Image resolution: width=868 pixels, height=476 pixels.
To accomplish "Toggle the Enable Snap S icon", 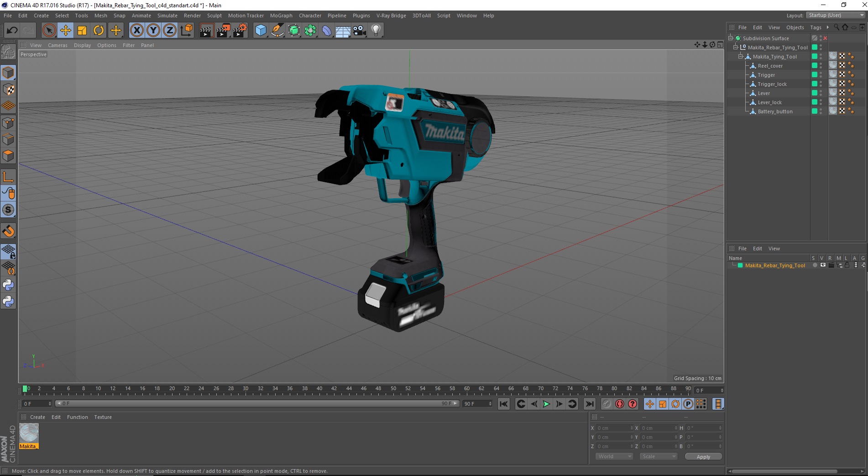I will [x=8, y=210].
